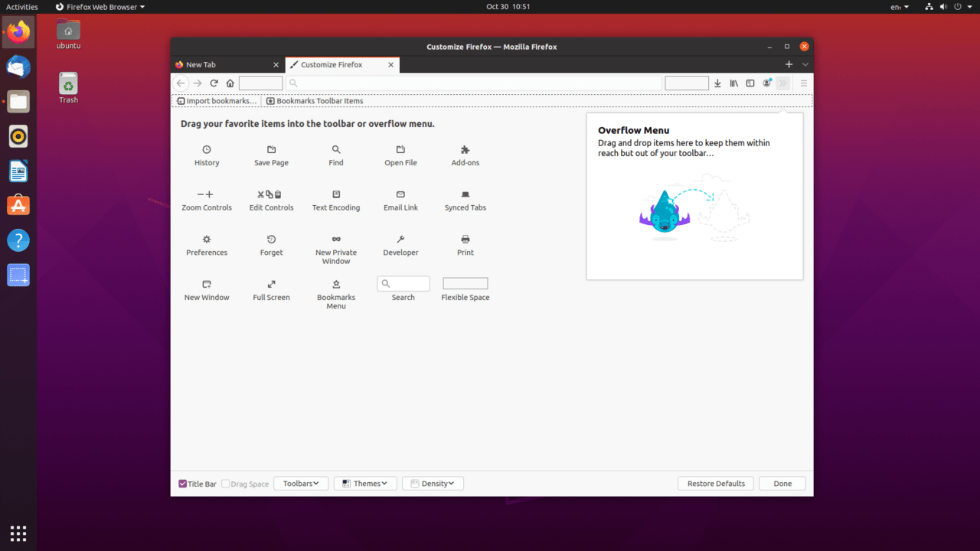
Task: Select the Customize Firefox tab
Action: [x=342, y=65]
